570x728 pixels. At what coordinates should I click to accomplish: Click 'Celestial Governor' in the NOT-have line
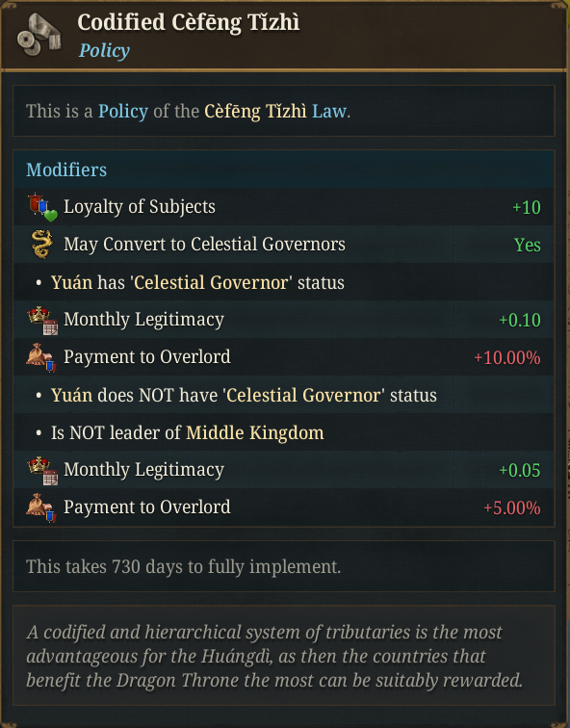click(303, 395)
